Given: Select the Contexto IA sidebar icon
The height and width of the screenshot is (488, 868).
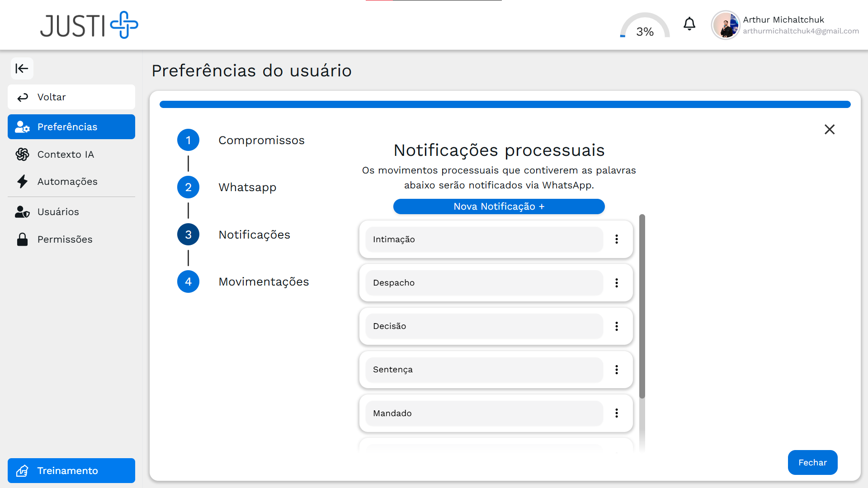Looking at the screenshot, I should pyautogui.click(x=22, y=154).
